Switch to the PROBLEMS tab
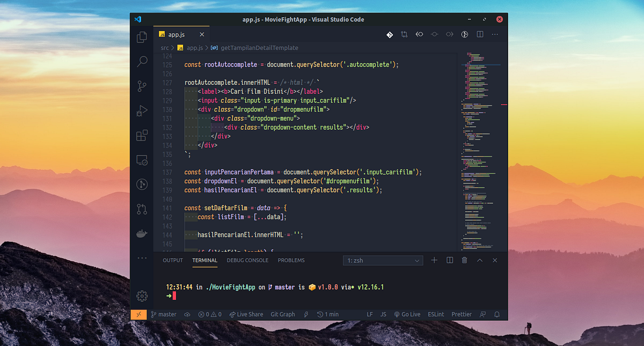 [x=291, y=260]
